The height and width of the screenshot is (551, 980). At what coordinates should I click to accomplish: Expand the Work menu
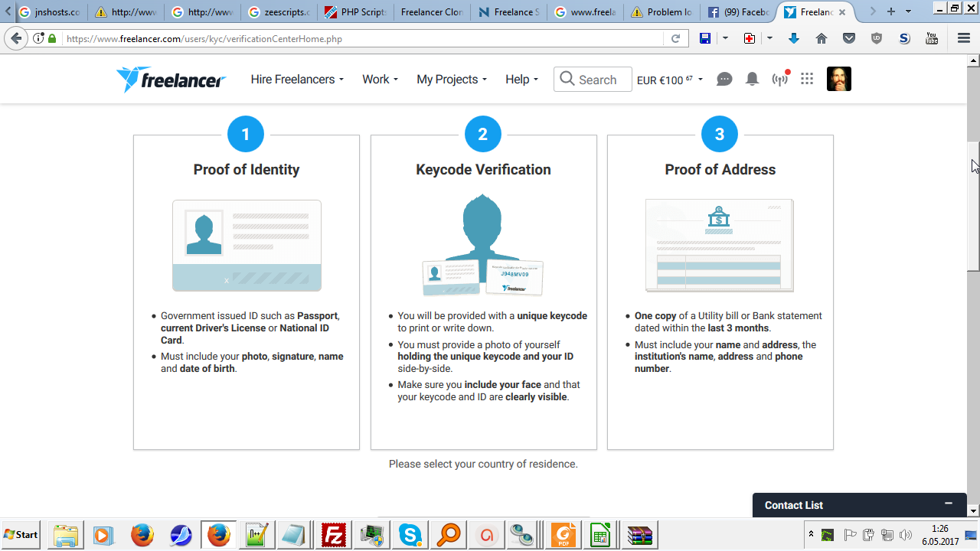coord(380,79)
